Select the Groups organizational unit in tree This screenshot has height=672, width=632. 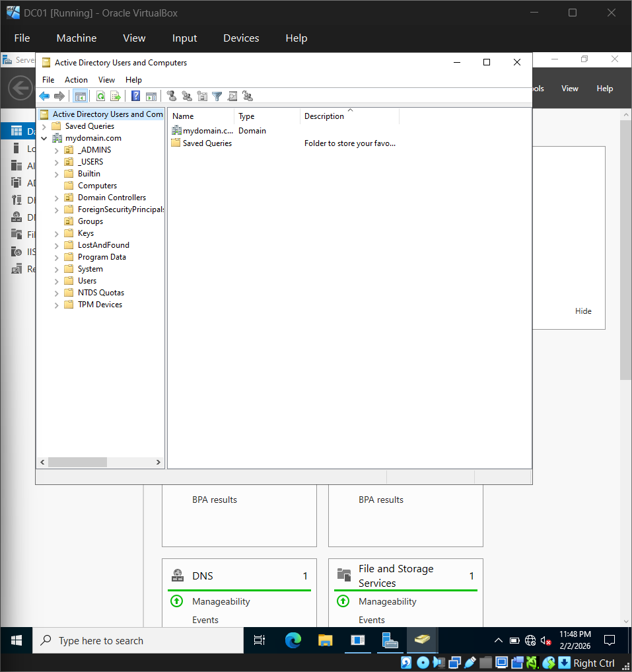[90, 221]
